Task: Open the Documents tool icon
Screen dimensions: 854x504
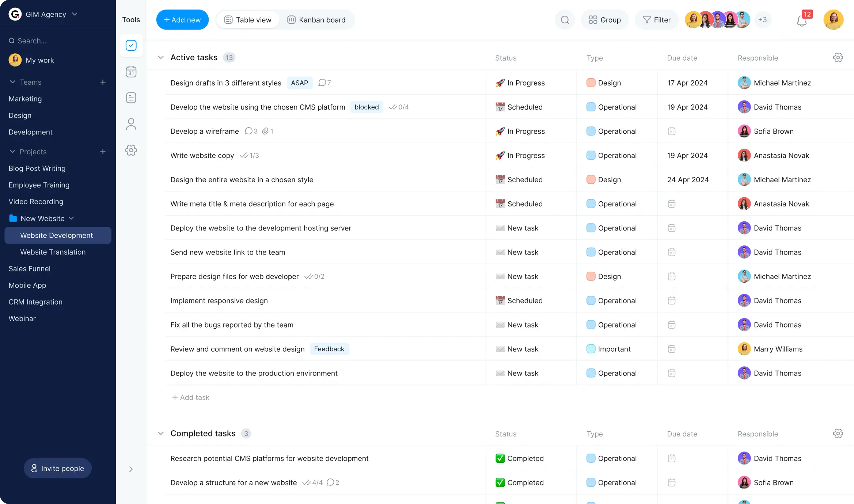Action: tap(131, 98)
